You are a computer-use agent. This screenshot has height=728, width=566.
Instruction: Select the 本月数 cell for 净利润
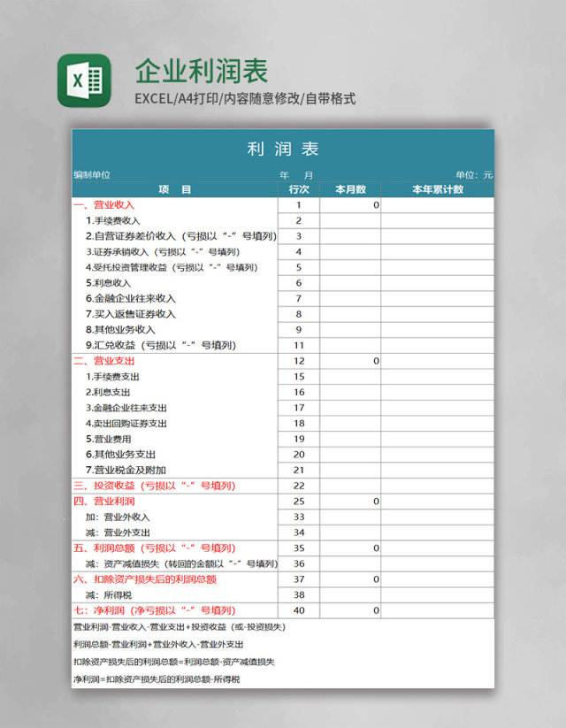(x=350, y=610)
